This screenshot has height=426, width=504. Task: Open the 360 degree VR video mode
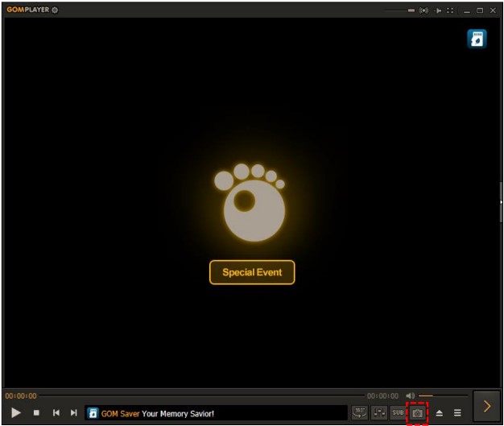tap(359, 412)
